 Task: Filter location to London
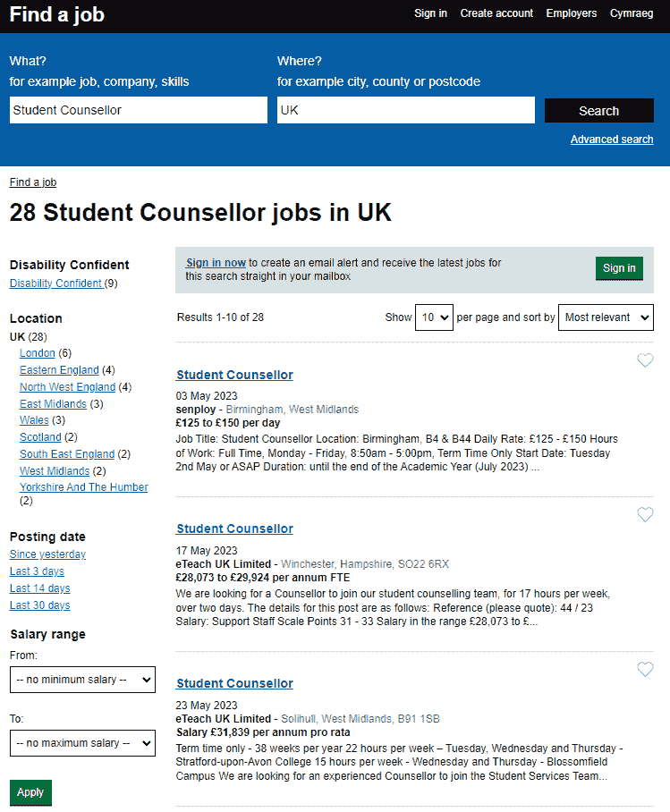38,353
